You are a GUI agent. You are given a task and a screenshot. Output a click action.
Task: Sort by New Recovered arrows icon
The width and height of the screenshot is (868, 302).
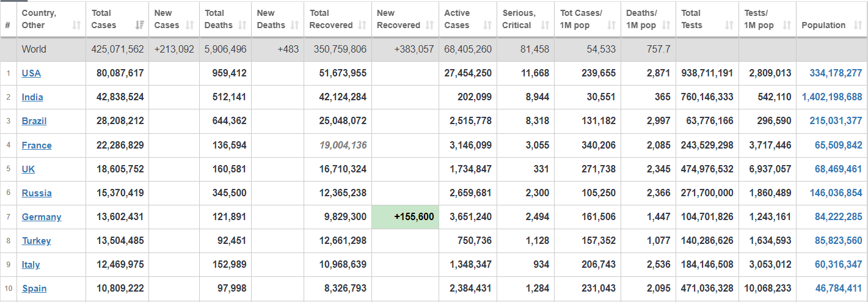(429, 25)
